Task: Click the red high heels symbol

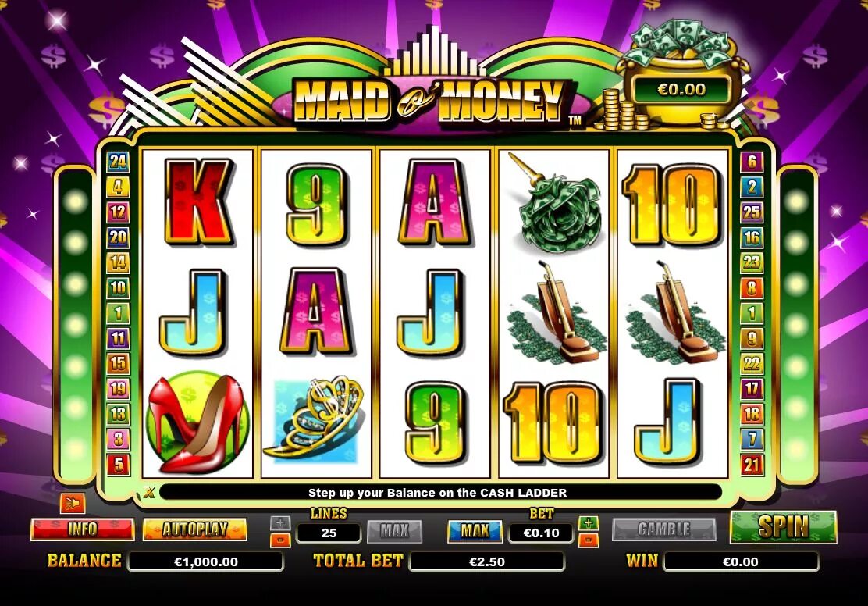Action: click(x=197, y=424)
